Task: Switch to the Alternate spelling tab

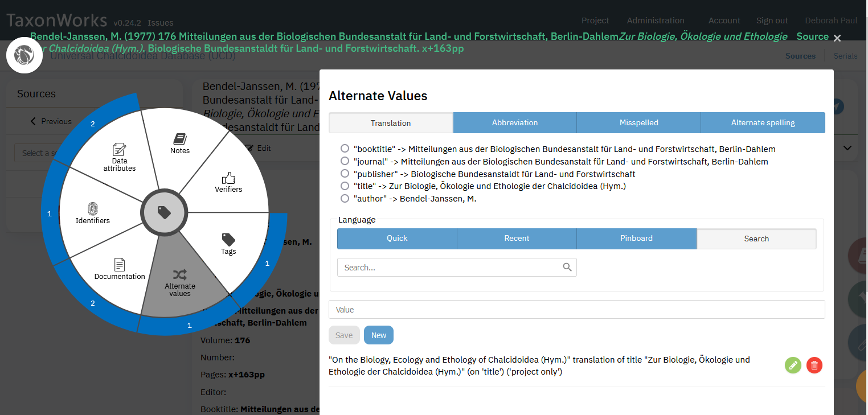Action: click(763, 122)
